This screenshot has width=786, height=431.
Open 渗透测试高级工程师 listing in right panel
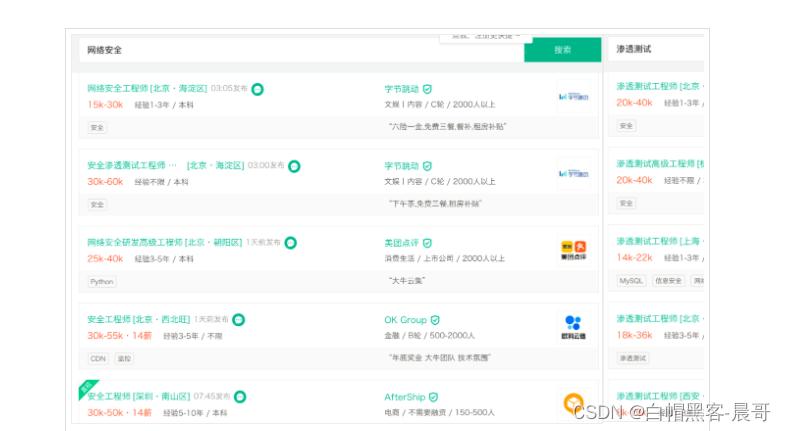660,163
